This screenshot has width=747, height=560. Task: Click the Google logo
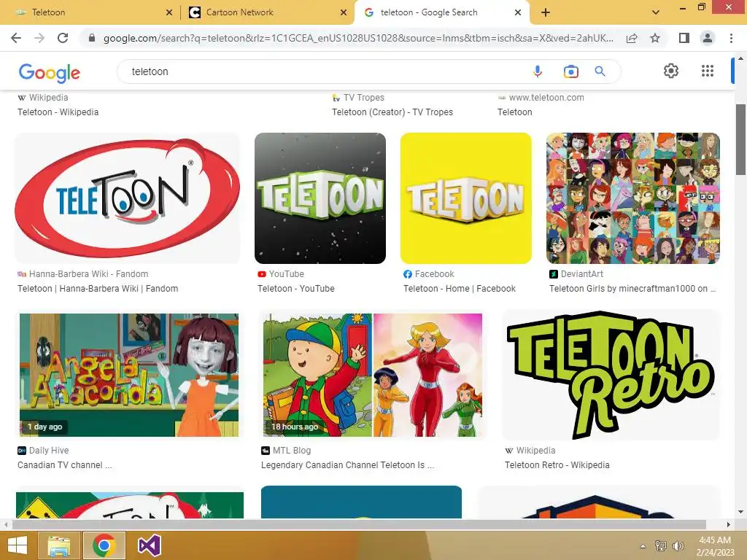click(50, 72)
